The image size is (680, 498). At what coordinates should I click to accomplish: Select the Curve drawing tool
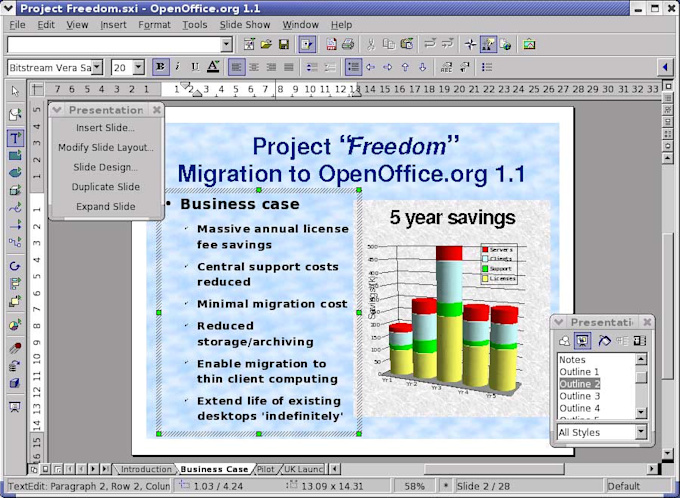coord(15,207)
